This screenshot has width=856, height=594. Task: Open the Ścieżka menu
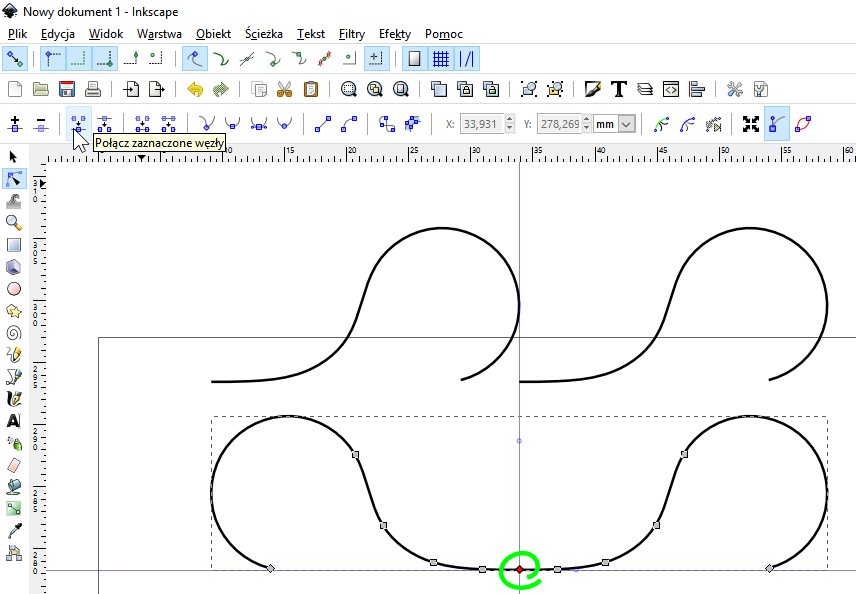264,34
